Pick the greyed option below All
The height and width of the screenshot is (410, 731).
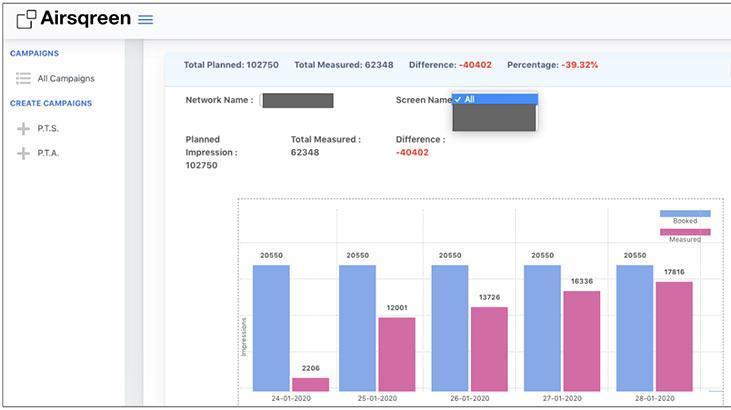point(495,118)
